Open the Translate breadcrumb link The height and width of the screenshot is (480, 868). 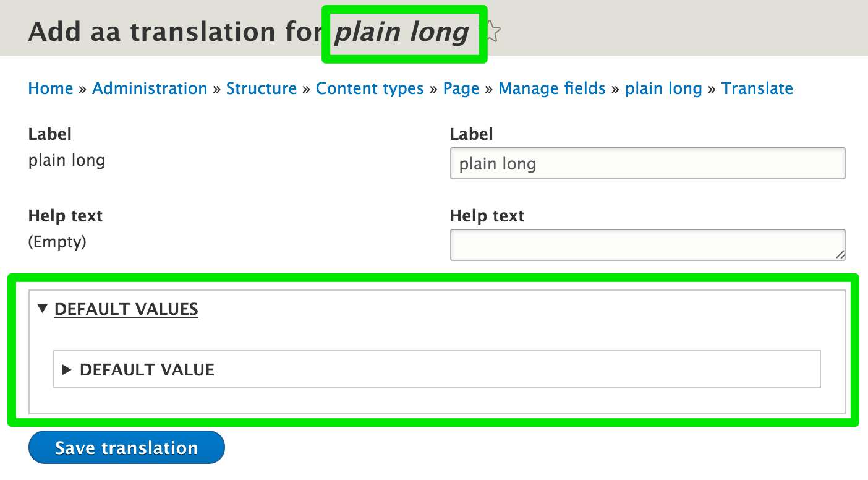point(757,88)
